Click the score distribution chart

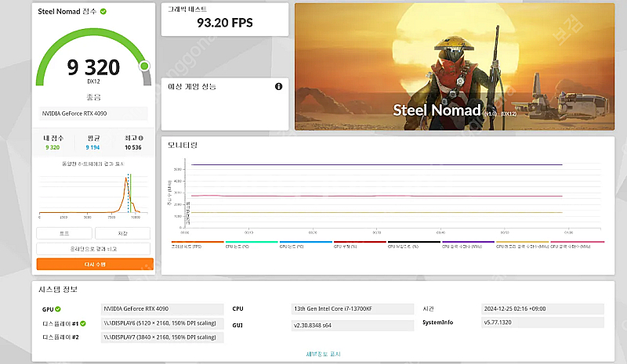tap(93, 195)
